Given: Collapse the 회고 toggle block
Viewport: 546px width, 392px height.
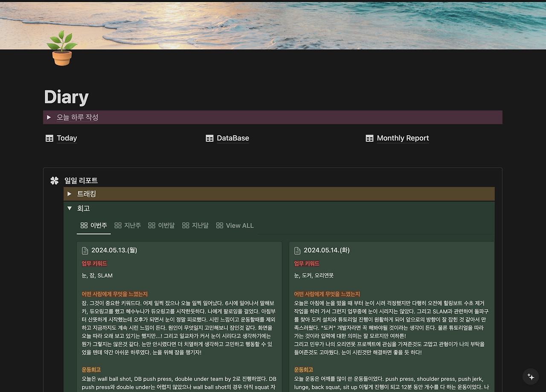Looking at the screenshot, I should point(70,208).
